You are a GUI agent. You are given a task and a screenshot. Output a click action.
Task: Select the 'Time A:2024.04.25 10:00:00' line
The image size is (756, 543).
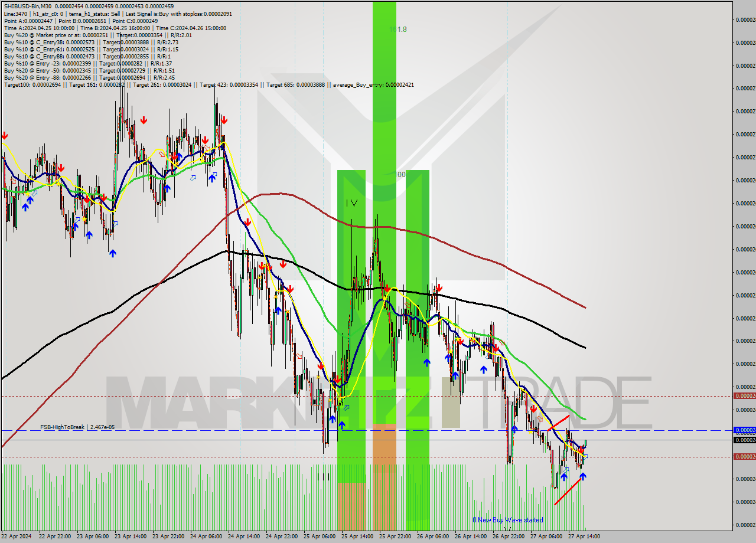(115, 28)
